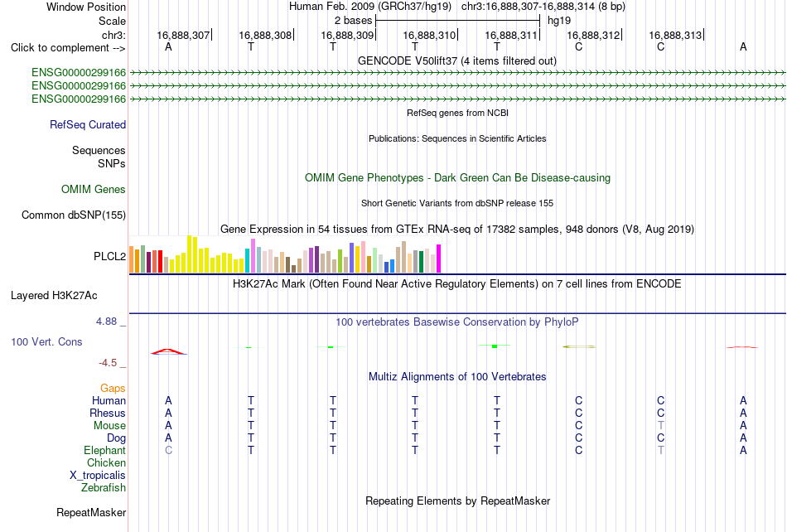Click the '100 Vert. Cons' track label
Viewport: 787px width, 532px height.
click(46, 341)
